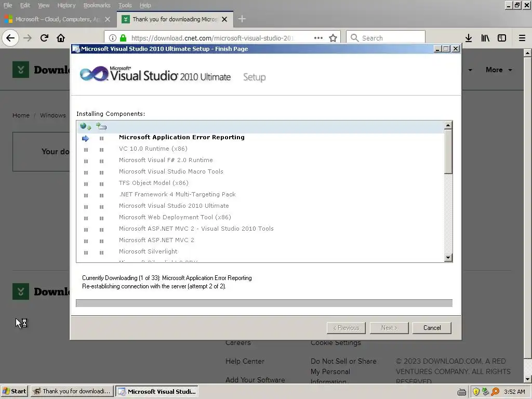
Task: Click the Firefox back arrow button
Action: click(x=10, y=38)
